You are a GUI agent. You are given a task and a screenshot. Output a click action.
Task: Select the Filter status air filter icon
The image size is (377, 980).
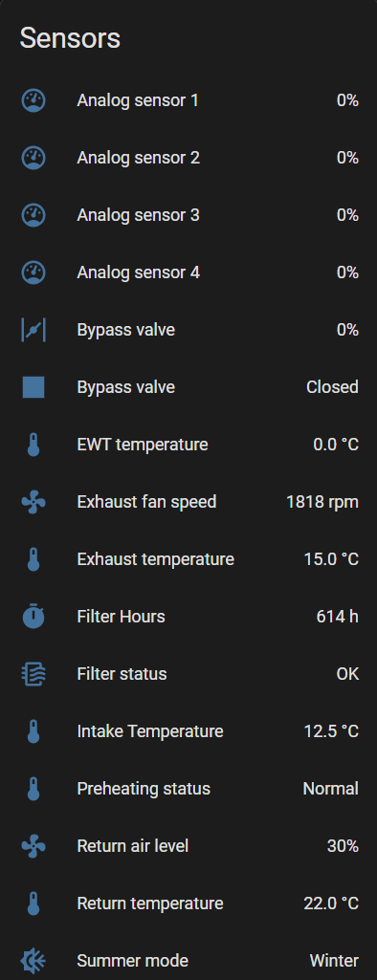pos(33,674)
